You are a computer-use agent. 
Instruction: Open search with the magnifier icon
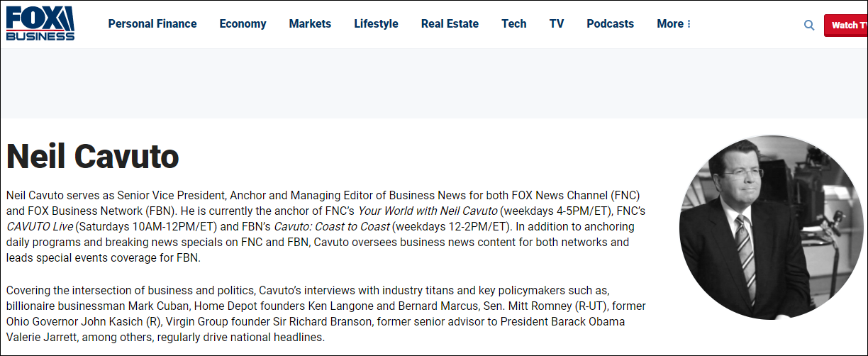click(x=809, y=25)
